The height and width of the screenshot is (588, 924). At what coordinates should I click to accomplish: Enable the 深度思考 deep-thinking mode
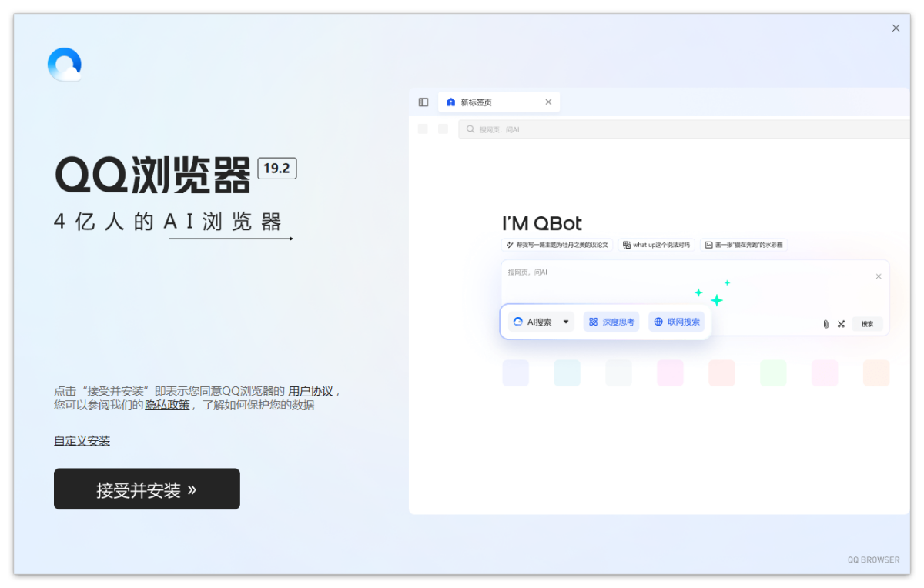tap(611, 321)
